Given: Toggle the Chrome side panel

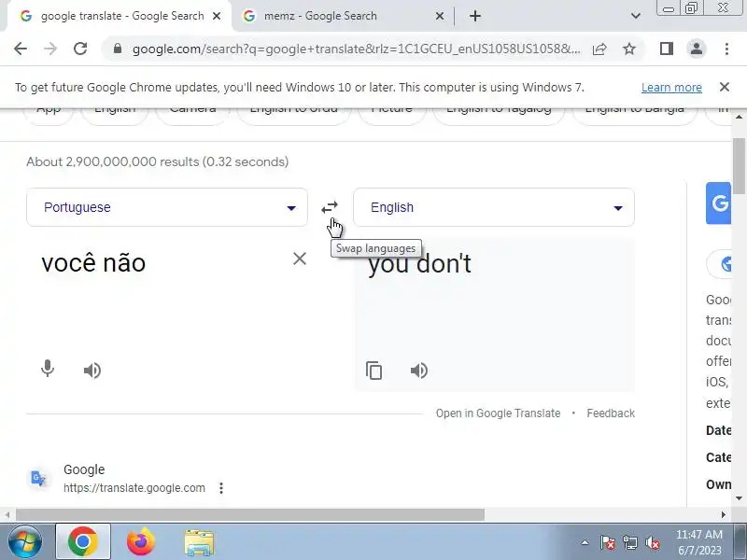Looking at the screenshot, I should 667,49.
